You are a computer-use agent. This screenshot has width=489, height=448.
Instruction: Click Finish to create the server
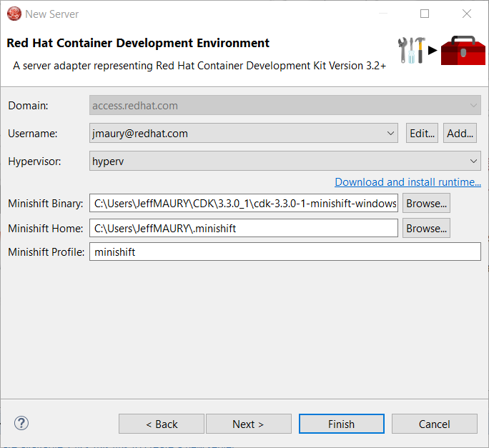click(341, 424)
